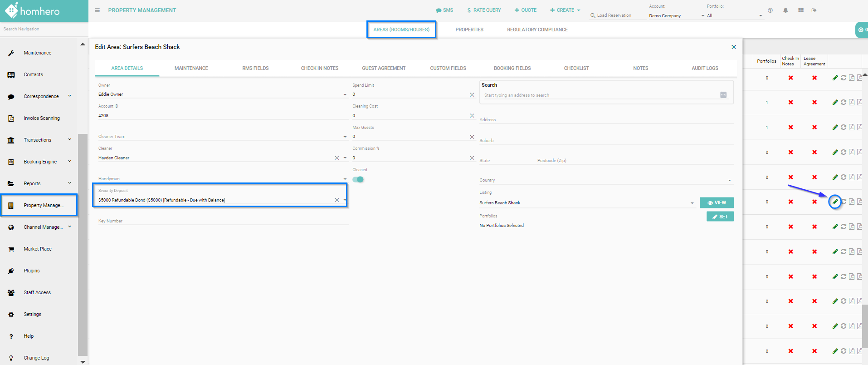Clear the Security Deposit selection

(336, 200)
